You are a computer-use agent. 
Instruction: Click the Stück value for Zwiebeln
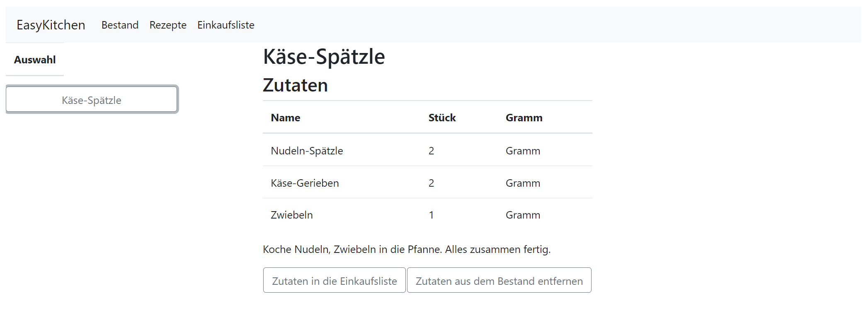pos(431,215)
